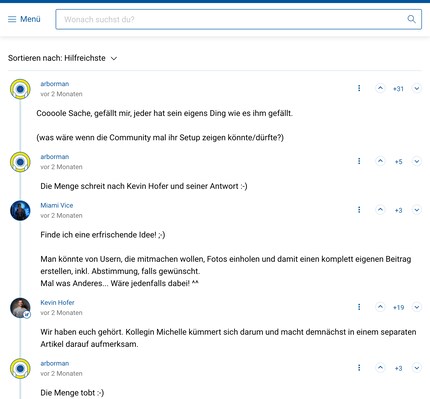Expand the 'Sortieren nach: Hilfreichste' dropdown
This screenshot has height=399, width=430.
coord(63,58)
